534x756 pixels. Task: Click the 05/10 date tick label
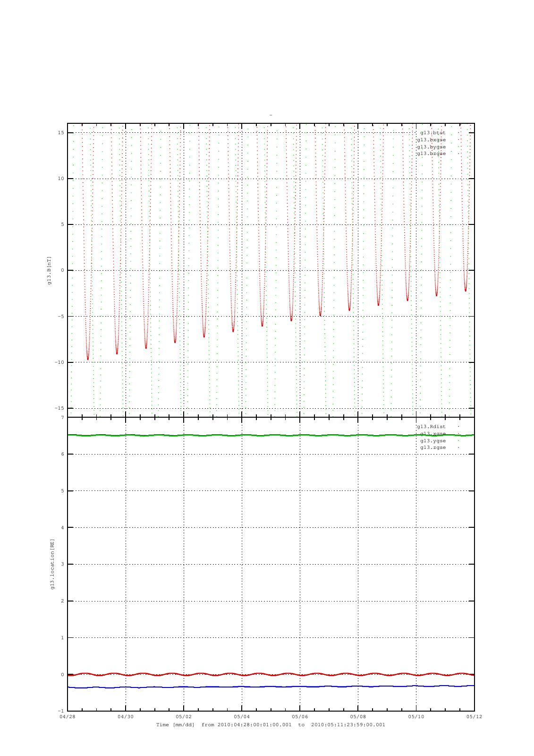(x=416, y=717)
